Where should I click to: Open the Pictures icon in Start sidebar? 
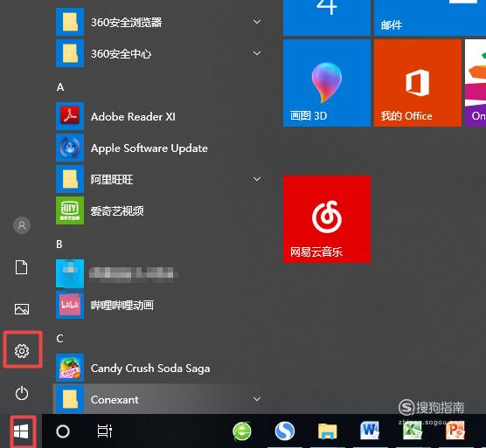click(x=22, y=308)
